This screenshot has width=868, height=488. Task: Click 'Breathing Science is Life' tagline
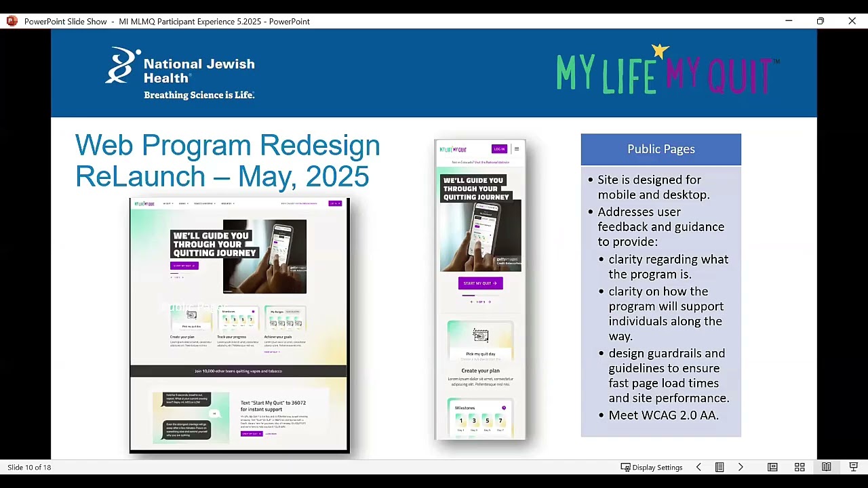(x=199, y=95)
